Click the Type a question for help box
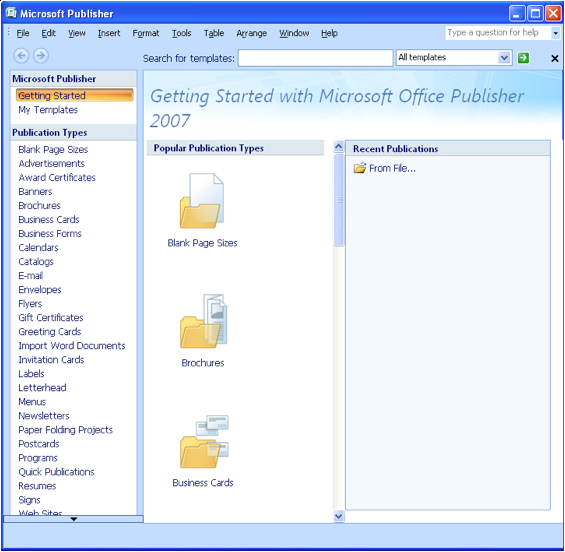Screen dimensions: 565x552 point(498,33)
